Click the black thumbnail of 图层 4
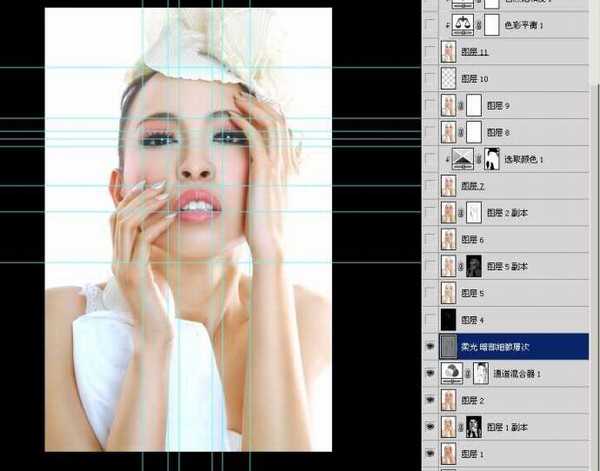Viewport: 600px width, 471px height. pyautogui.click(x=448, y=320)
